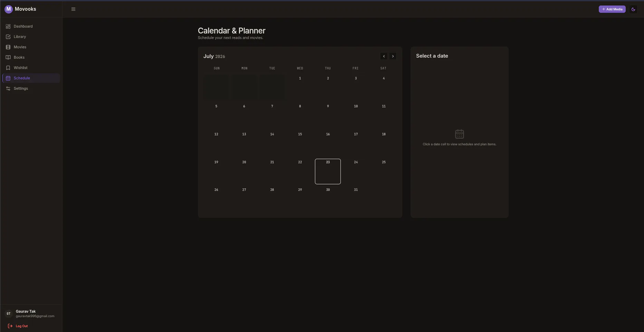Select July 24 date cell
This screenshot has width=644, height=332.
click(x=356, y=172)
